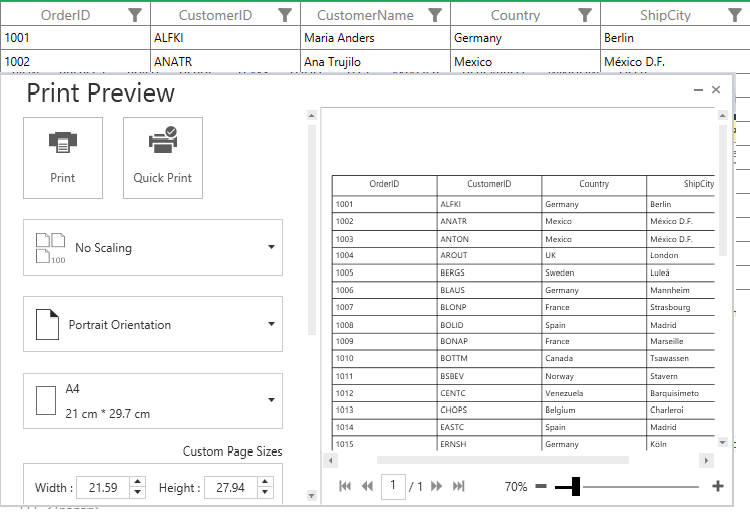750x522 pixels.
Task: Click the 1002 cell in the background grid
Action: pos(75,61)
